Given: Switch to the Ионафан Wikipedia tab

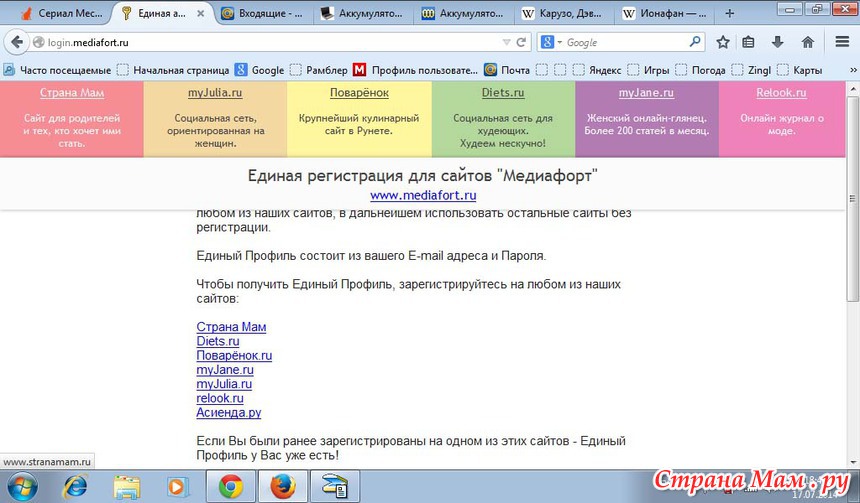Looking at the screenshot, I should tap(664, 14).
